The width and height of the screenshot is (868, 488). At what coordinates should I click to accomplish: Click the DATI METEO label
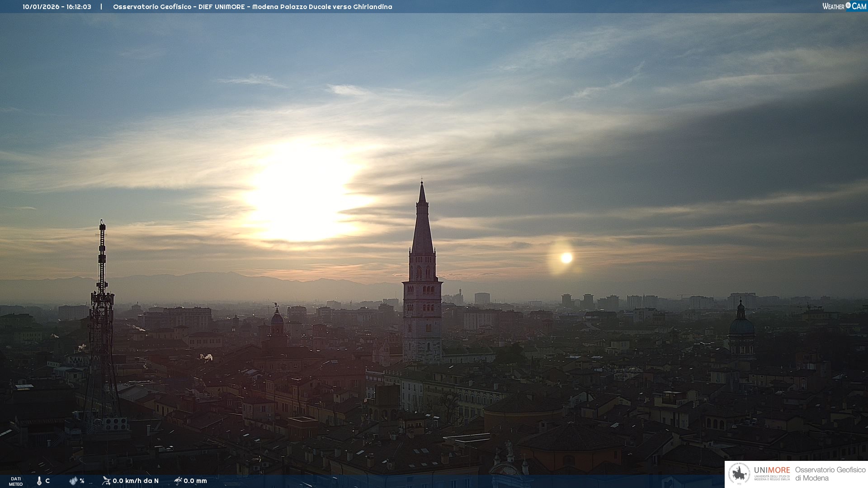[16, 481]
